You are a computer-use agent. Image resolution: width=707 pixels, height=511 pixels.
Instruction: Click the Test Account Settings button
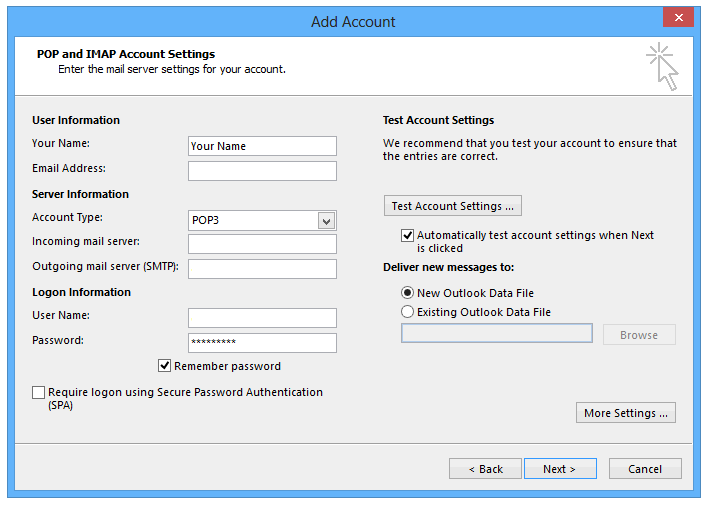(453, 206)
